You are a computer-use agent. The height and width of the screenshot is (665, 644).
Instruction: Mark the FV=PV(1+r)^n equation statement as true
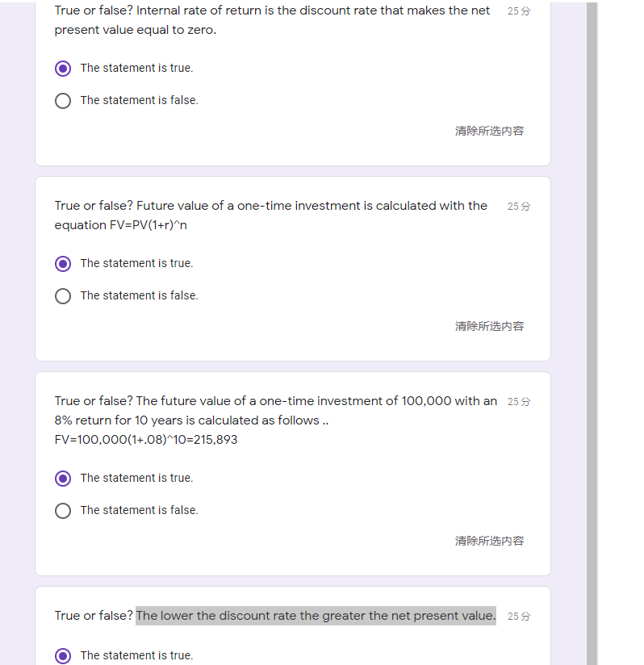[63, 264]
